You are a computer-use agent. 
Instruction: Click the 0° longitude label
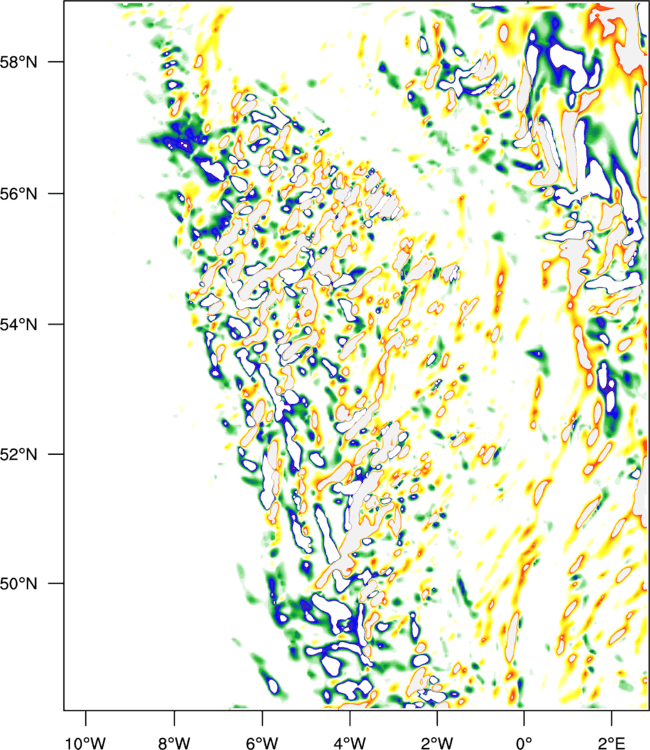click(x=524, y=742)
